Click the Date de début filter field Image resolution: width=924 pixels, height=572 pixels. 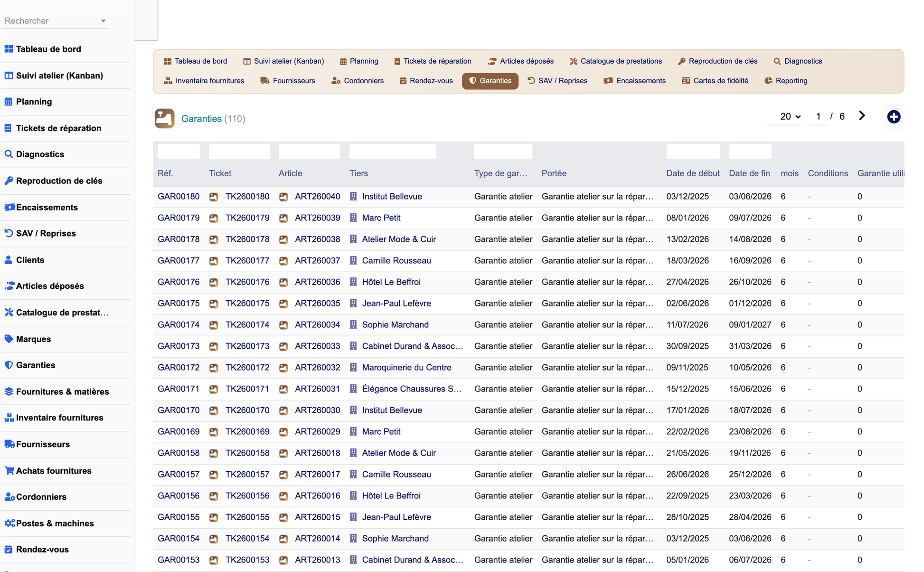(x=693, y=152)
